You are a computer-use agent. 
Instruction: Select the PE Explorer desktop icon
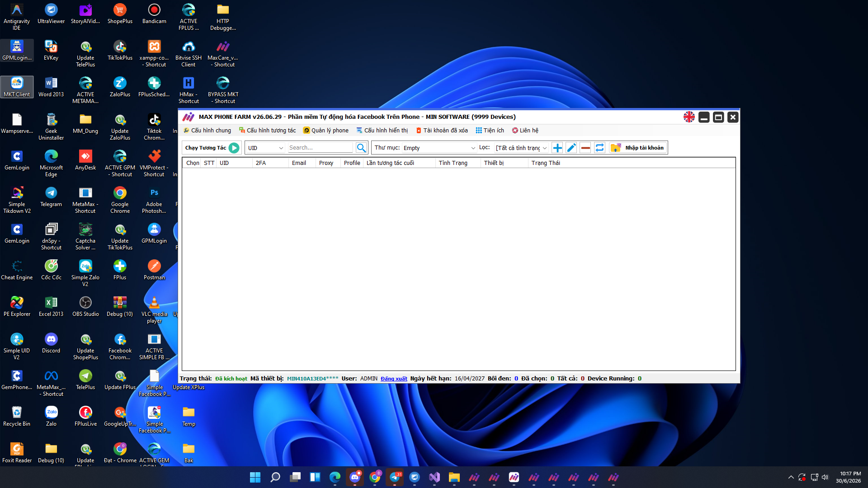tap(17, 307)
